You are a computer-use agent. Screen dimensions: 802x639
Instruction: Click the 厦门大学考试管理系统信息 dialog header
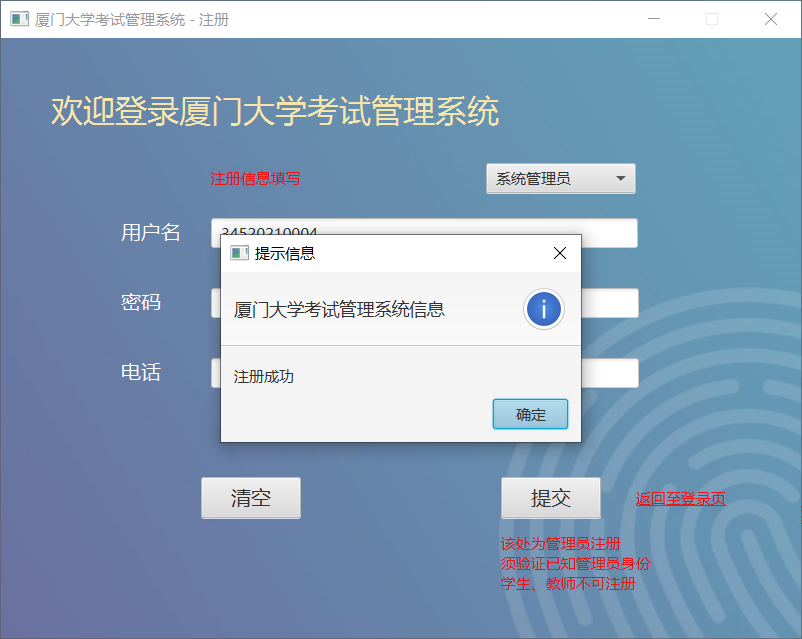339,310
